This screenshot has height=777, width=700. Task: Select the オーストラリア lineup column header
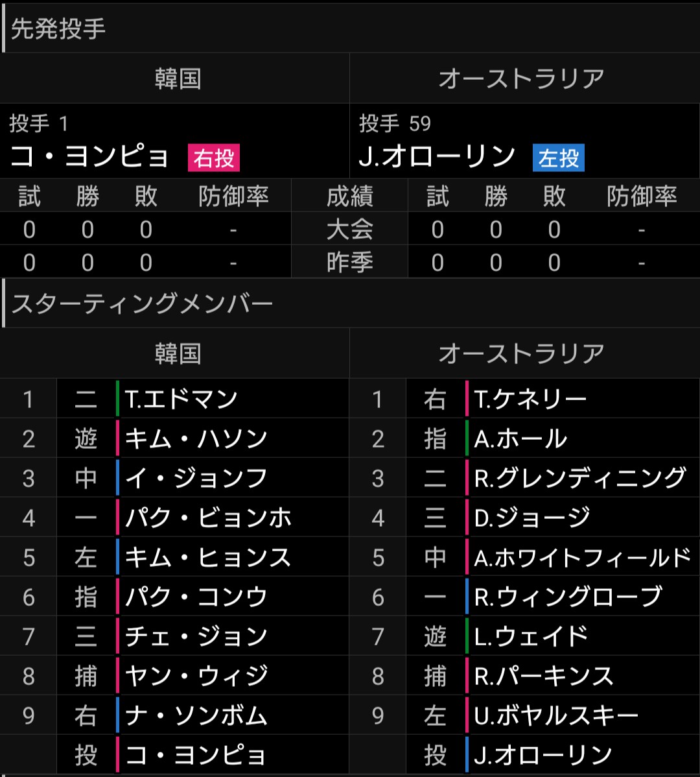521,353
